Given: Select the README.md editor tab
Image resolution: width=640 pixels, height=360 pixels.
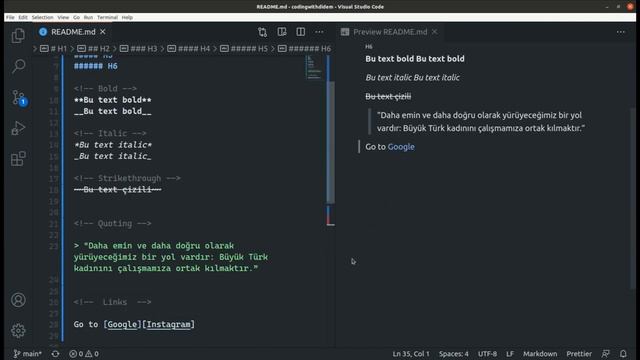Looking at the screenshot, I should point(73,32).
